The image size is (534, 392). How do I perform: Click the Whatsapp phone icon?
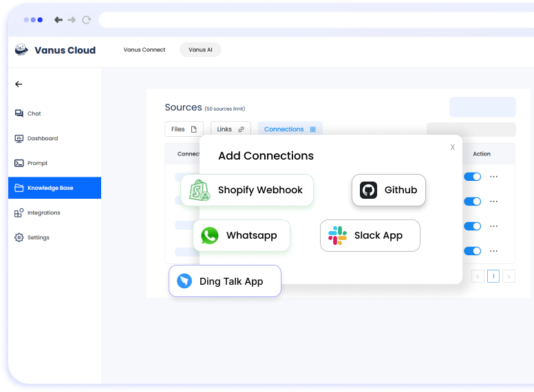[x=210, y=235]
